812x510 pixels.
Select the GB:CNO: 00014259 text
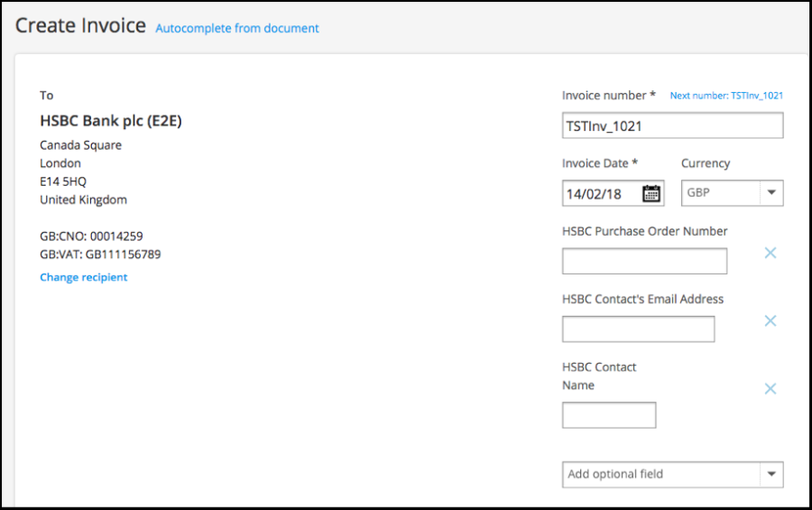pos(91,236)
